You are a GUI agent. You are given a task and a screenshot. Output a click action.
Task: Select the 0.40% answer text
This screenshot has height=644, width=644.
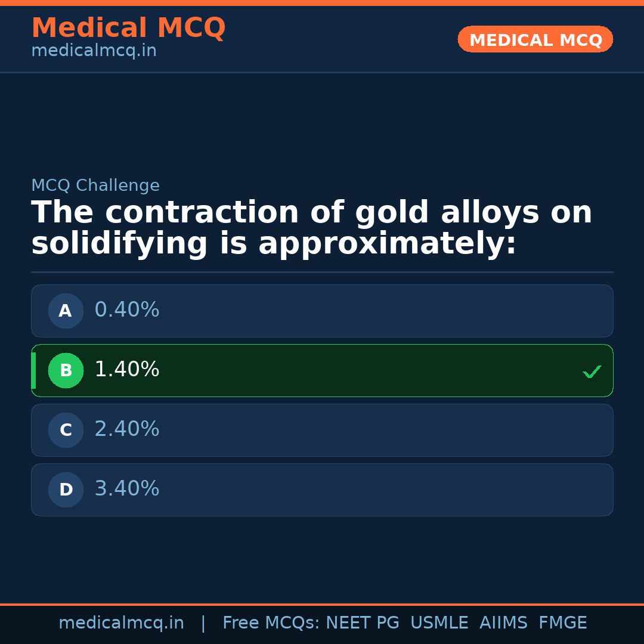[127, 310]
